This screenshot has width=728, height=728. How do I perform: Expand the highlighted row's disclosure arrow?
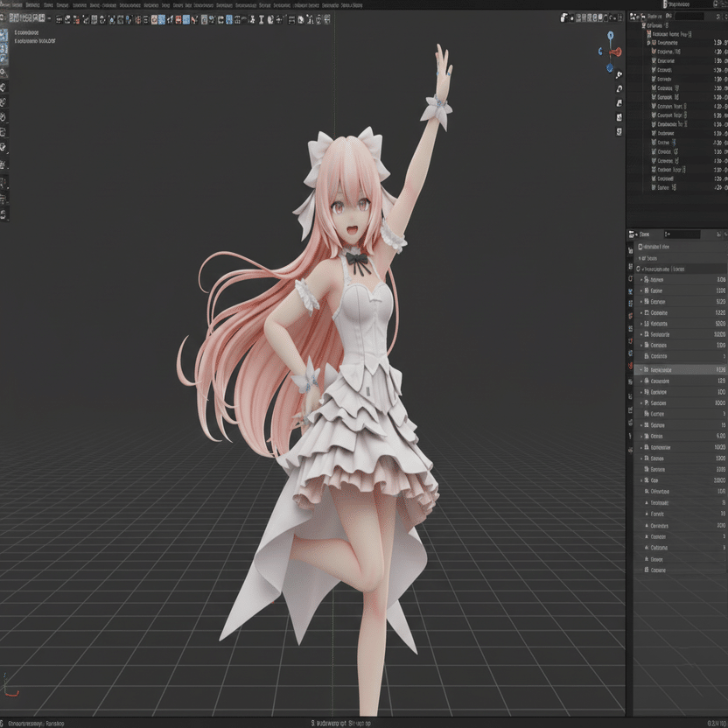pos(641,370)
